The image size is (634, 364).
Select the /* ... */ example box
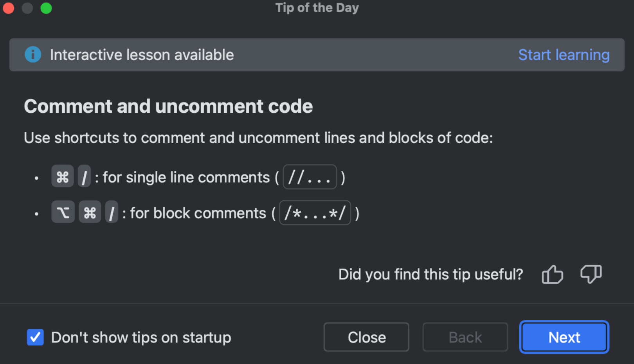coord(315,213)
